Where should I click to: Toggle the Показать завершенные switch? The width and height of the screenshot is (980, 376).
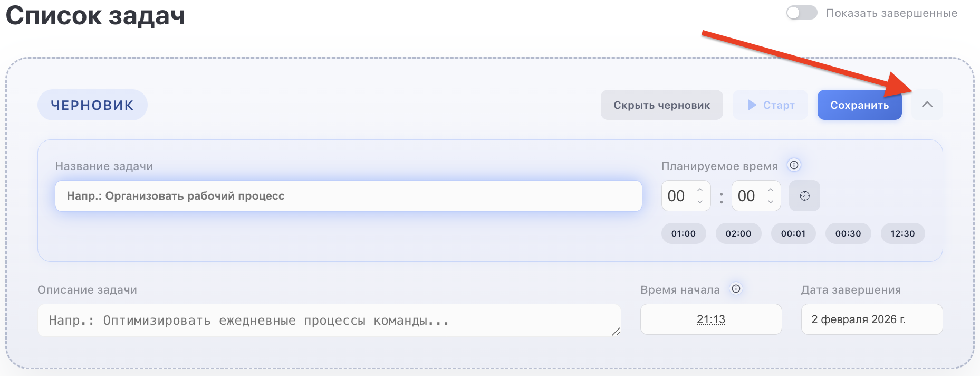801,13
